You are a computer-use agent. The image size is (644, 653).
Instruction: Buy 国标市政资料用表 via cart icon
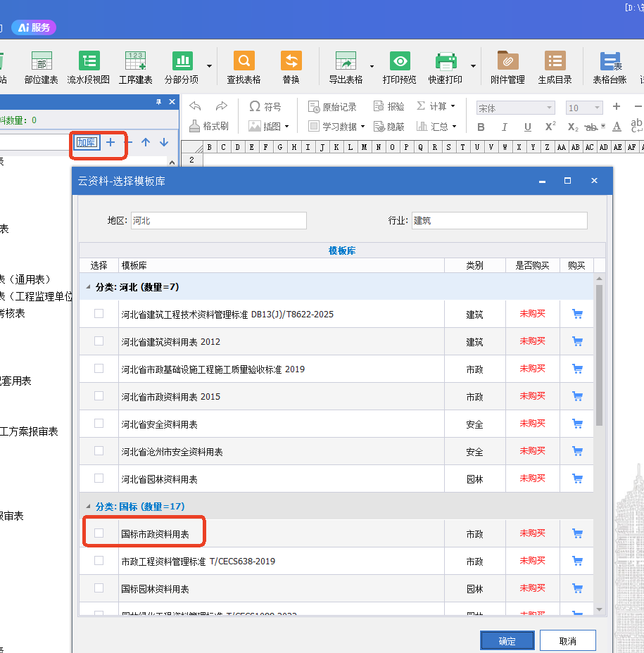(577, 533)
